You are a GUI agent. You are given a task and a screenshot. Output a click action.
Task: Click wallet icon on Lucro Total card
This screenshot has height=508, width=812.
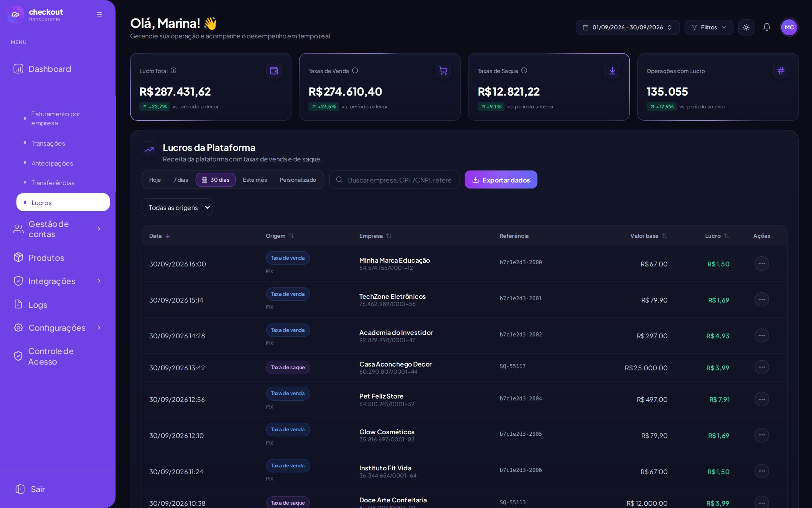coord(274,70)
